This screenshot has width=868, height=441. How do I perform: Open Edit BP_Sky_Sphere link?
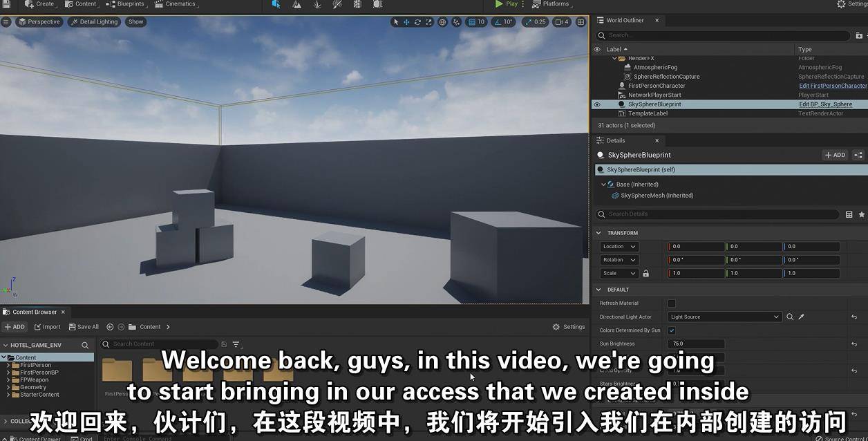(826, 104)
